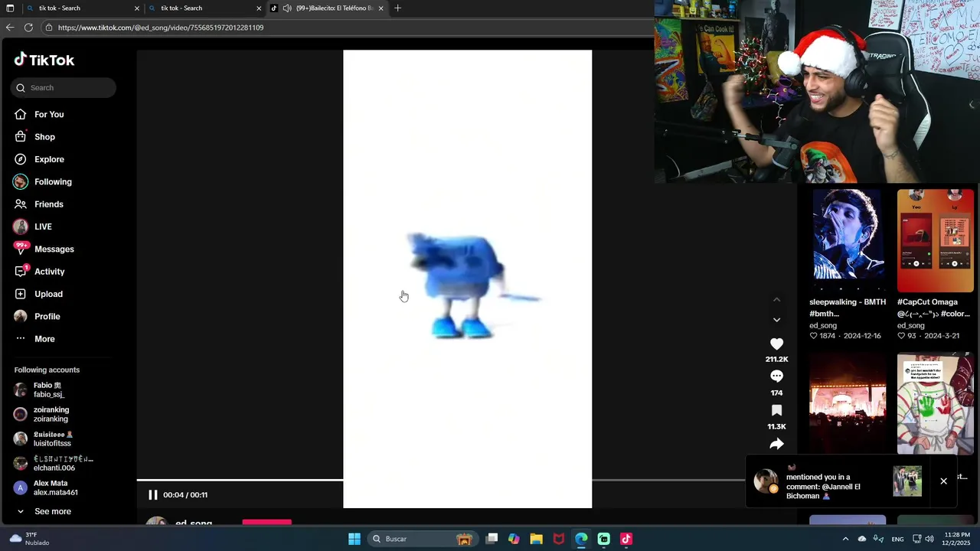Open your Profile page
This screenshot has height=551, width=980.
point(47,317)
